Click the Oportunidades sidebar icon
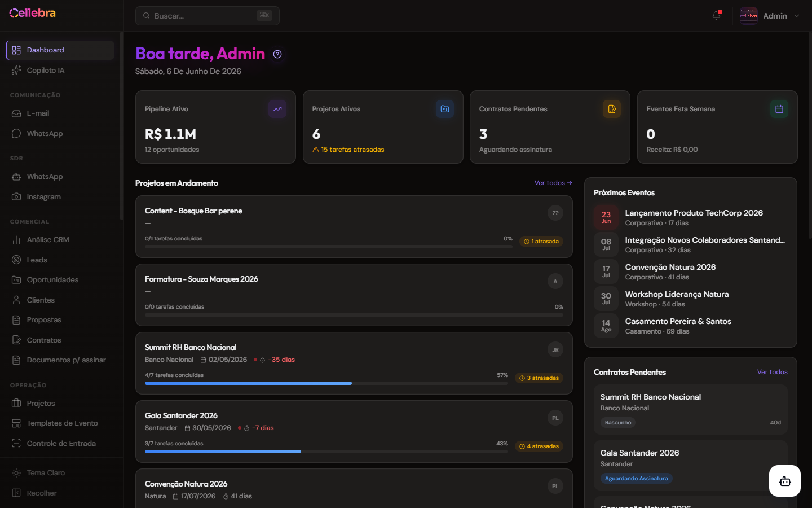Screen dimensions: 812x508 16,280
